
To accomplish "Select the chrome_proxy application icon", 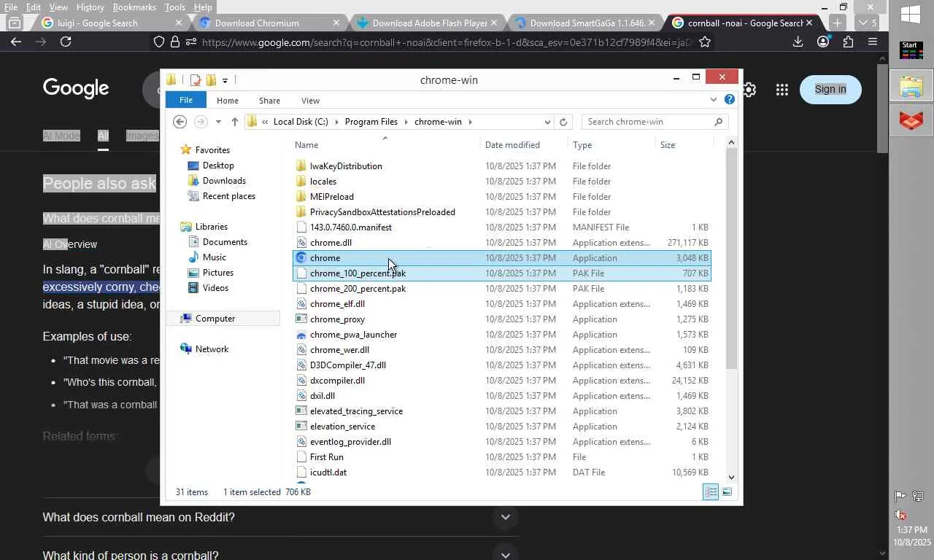I will pos(301,319).
